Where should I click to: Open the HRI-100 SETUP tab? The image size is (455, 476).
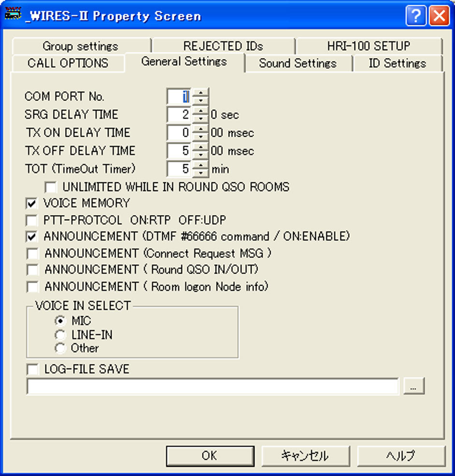point(368,46)
